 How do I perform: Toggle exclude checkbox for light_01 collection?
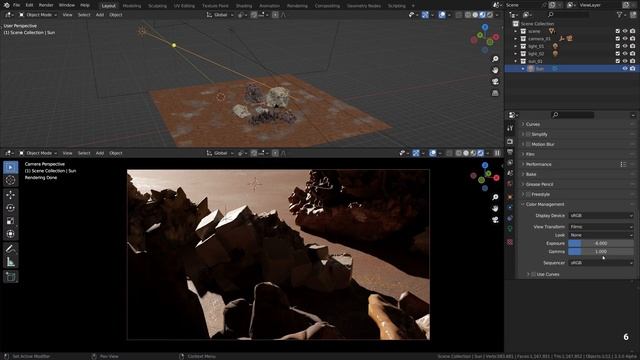(x=618, y=46)
